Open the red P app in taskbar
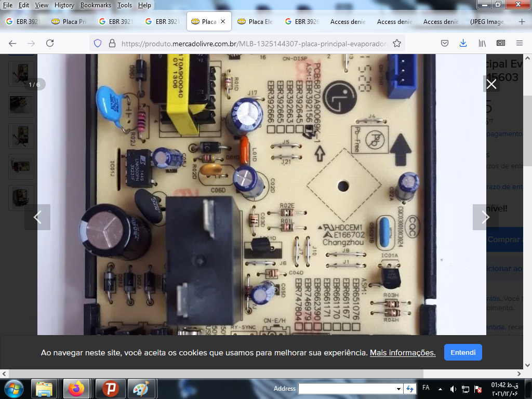Viewport: 532px width, 399px height. coord(111,389)
